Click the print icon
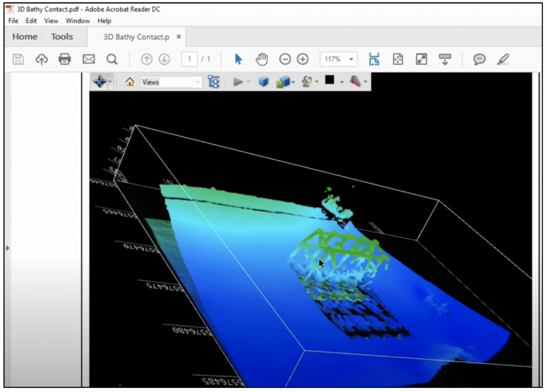The image size is (547, 392). pyautogui.click(x=65, y=59)
